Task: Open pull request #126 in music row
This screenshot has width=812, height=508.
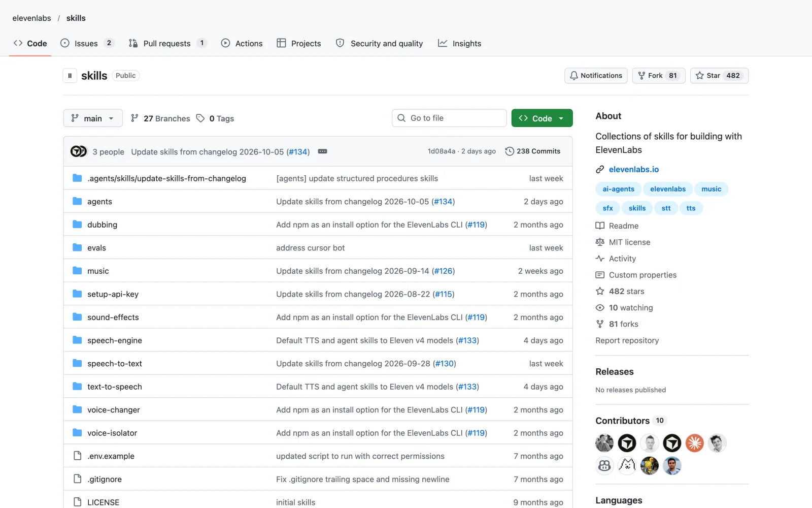Action: coord(443,271)
